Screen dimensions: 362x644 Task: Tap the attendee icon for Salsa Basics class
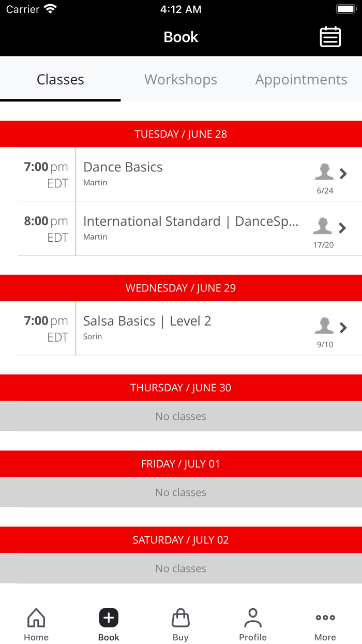(324, 325)
